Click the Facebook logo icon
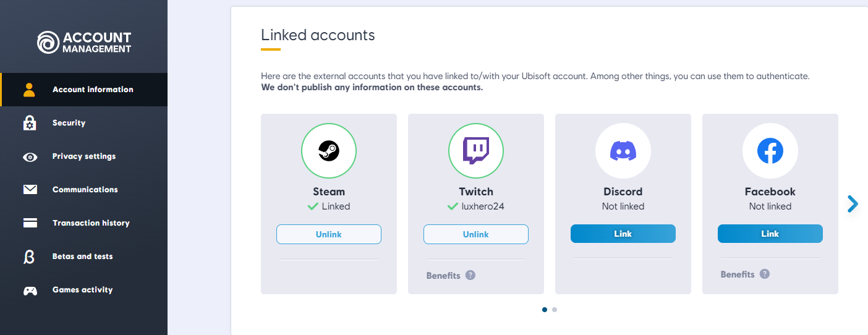Viewport: 868px width, 335px height. click(x=770, y=151)
